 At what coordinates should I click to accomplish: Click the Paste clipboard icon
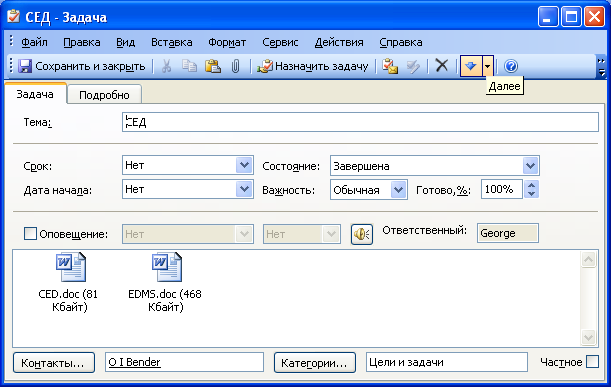(213, 66)
